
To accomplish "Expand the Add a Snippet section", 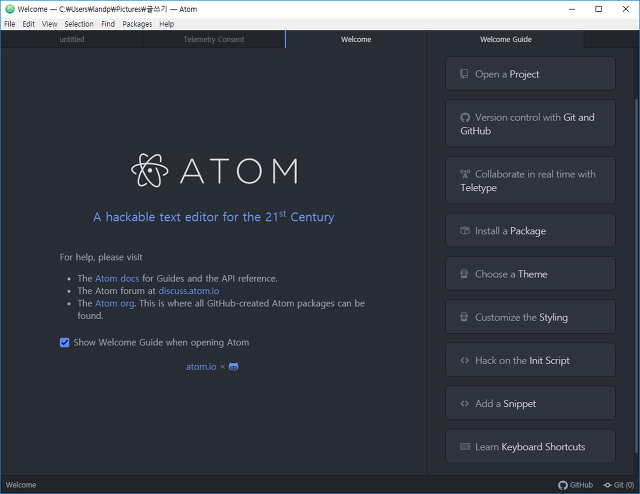I will (530, 403).
